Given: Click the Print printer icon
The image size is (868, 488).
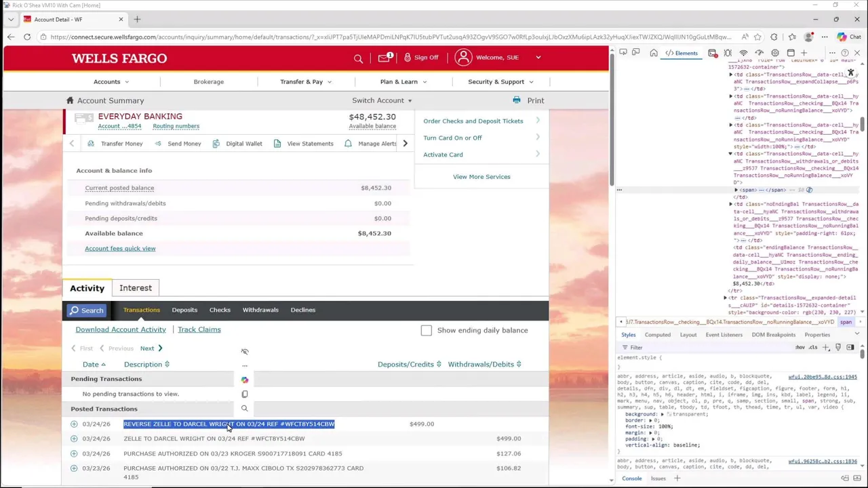Looking at the screenshot, I should [517, 100].
